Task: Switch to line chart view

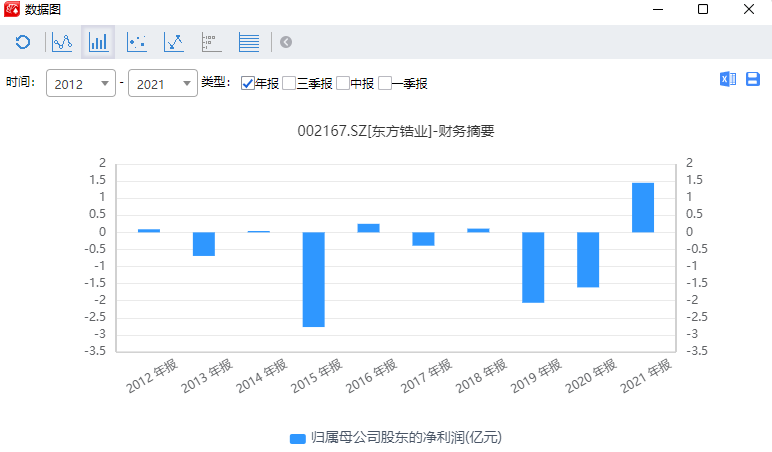Action: point(62,42)
